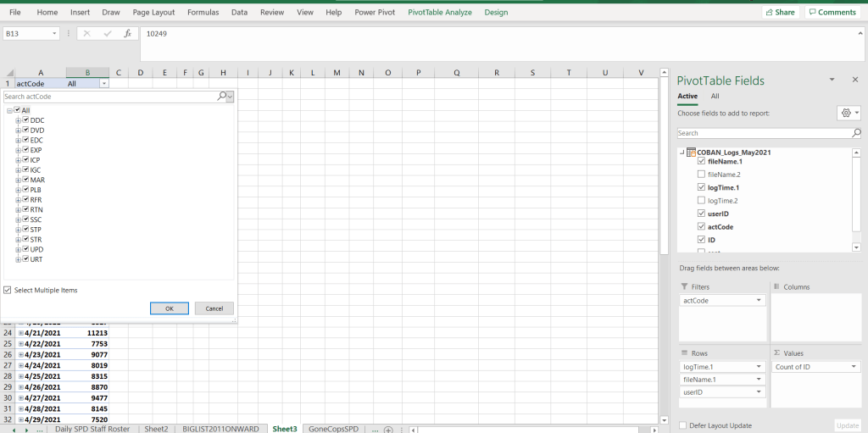
Task: Open the Name Box dropdown arrow
Action: (55, 34)
